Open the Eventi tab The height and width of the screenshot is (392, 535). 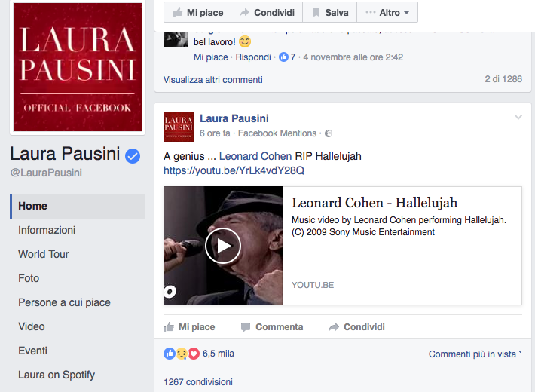pyautogui.click(x=32, y=351)
